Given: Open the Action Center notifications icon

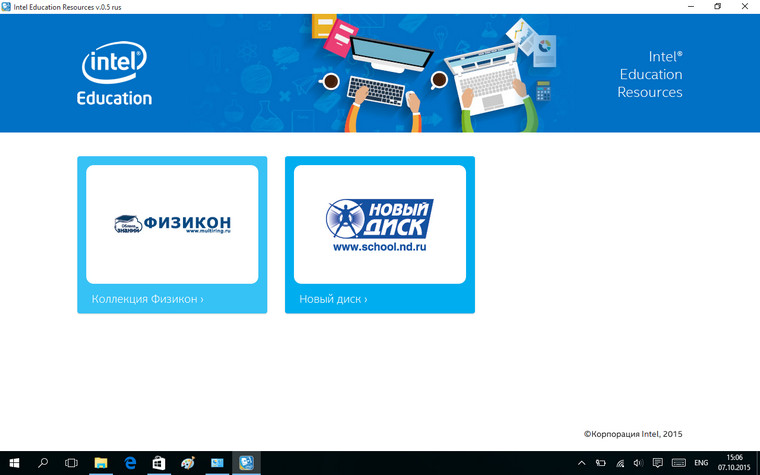Looking at the screenshot, I should pos(657,463).
